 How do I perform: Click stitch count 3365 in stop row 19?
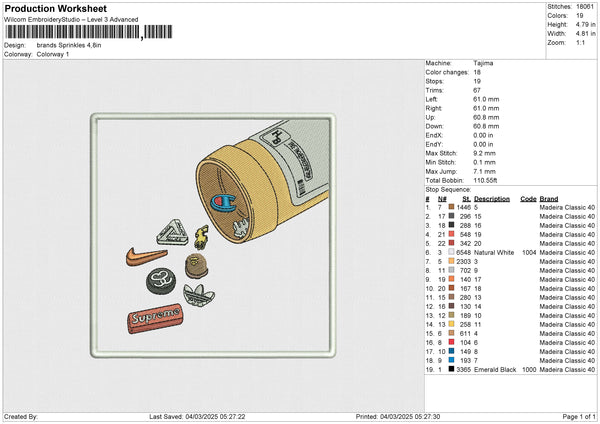(463, 370)
